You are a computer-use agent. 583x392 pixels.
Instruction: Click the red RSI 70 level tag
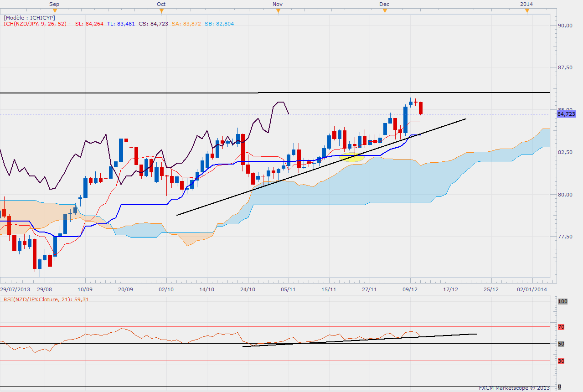561,326
